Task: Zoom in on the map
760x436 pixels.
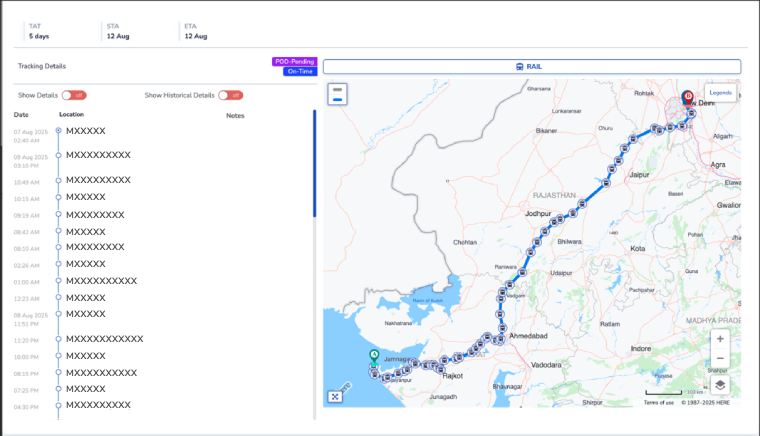Action: pyautogui.click(x=720, y=339)
